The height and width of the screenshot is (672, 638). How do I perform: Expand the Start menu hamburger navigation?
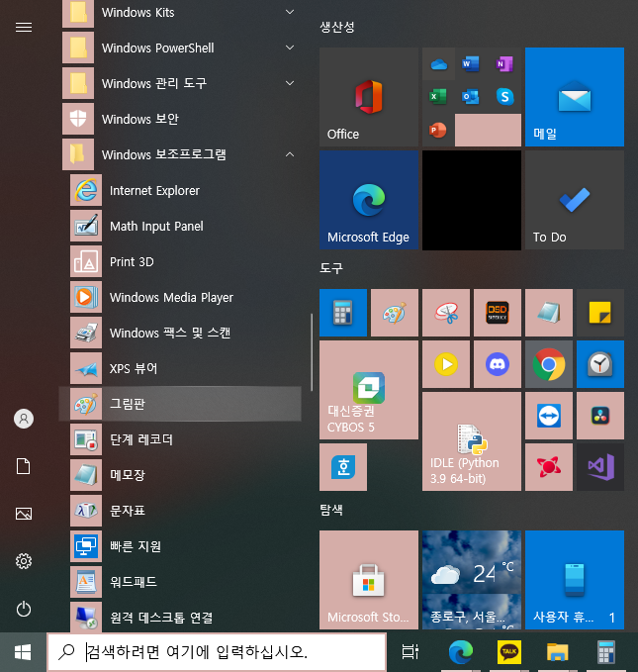pyautogui.click(x=24, y=28)
